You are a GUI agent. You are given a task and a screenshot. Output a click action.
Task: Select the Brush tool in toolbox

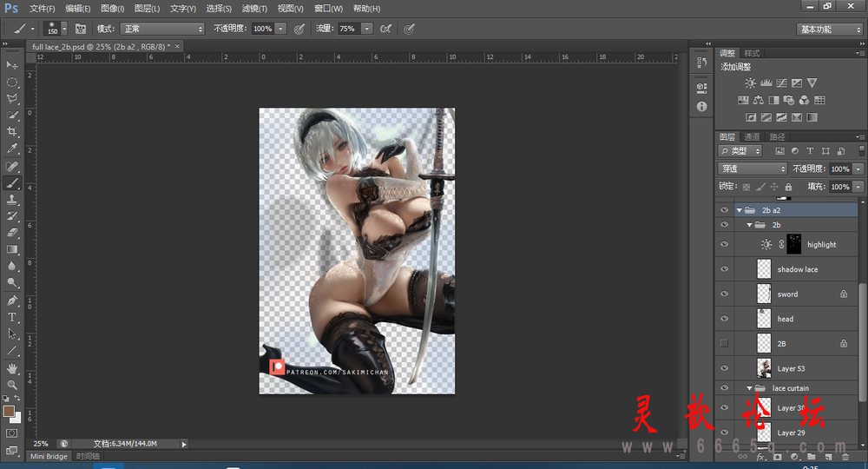pos(11,182)
